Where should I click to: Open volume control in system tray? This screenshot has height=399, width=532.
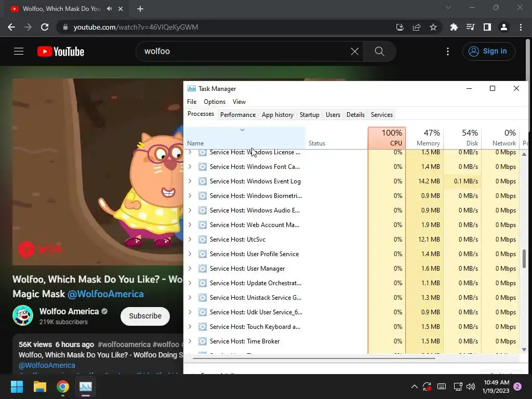click(x=471, y=387)
